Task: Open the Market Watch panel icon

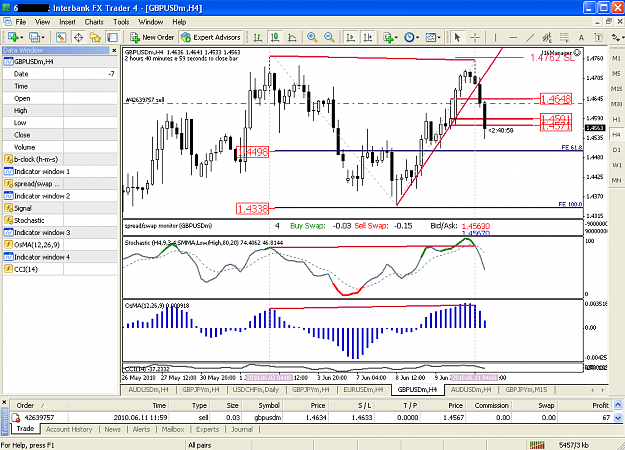Action: click(x=61, y=37)
